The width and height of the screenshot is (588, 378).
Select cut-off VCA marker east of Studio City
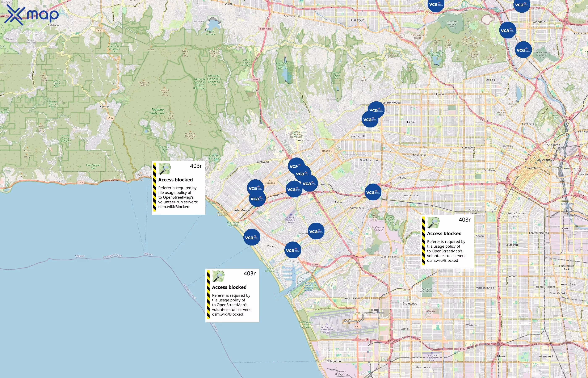click(x=436, y=5)
